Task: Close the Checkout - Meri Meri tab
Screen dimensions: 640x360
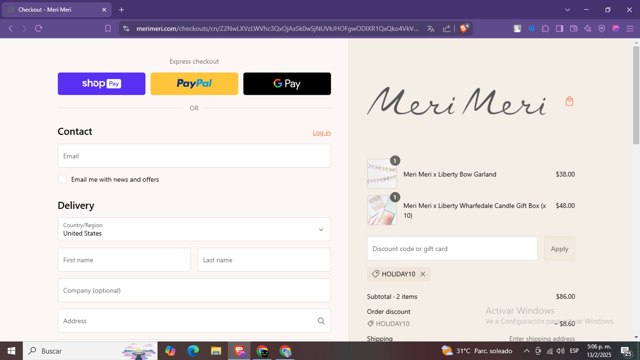Action: 104,9
